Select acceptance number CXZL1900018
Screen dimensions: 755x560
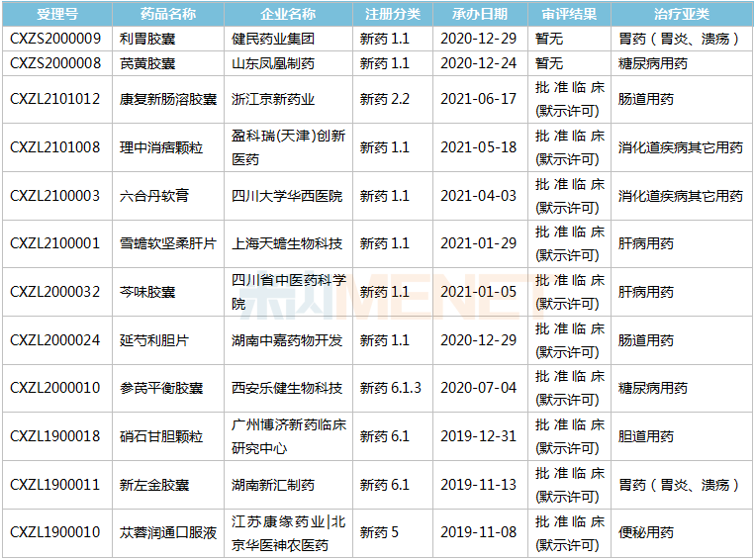point(54,435)
